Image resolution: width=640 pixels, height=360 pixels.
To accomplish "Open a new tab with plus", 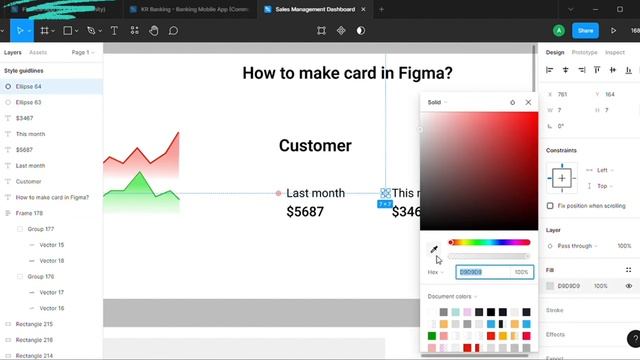I will (381, 9).
